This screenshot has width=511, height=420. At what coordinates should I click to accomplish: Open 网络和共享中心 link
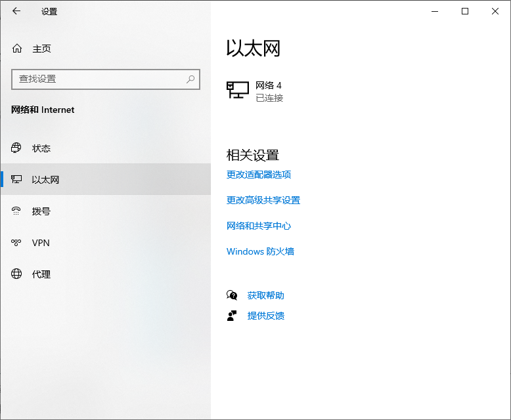coord(259,226)
